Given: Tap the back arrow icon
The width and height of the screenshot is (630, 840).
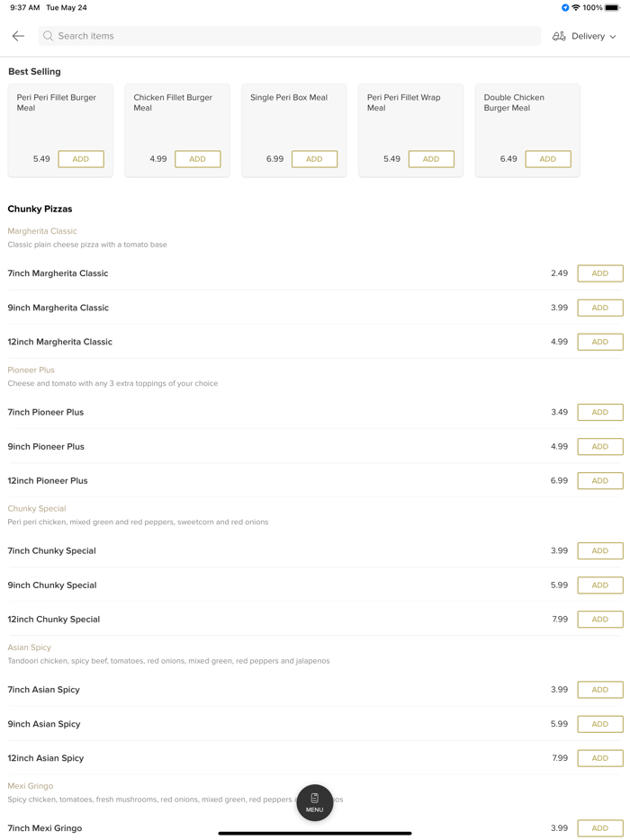Looking at the screenshot, I should 18,36.
